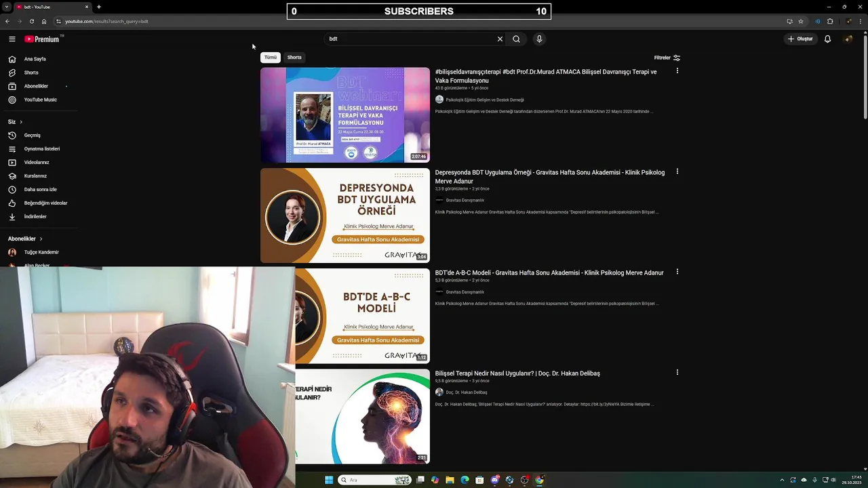Start voice search with the microphone
This screenshot has height=488, width=868.
tap(539, 39)
